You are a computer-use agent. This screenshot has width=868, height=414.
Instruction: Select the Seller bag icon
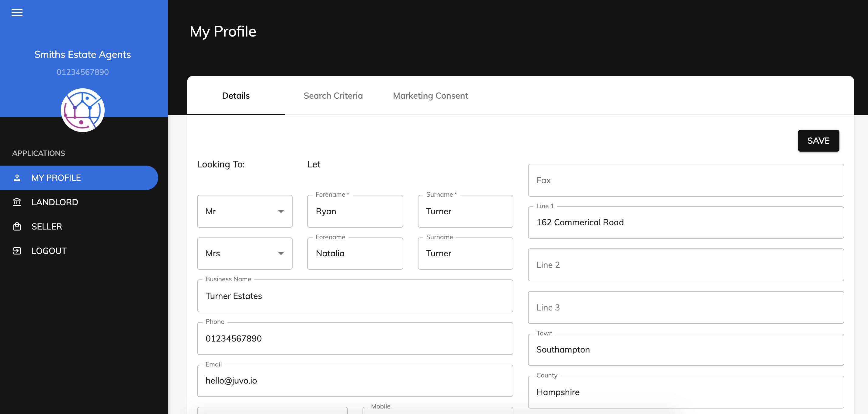pyautogui.click(x=17, y=226)
